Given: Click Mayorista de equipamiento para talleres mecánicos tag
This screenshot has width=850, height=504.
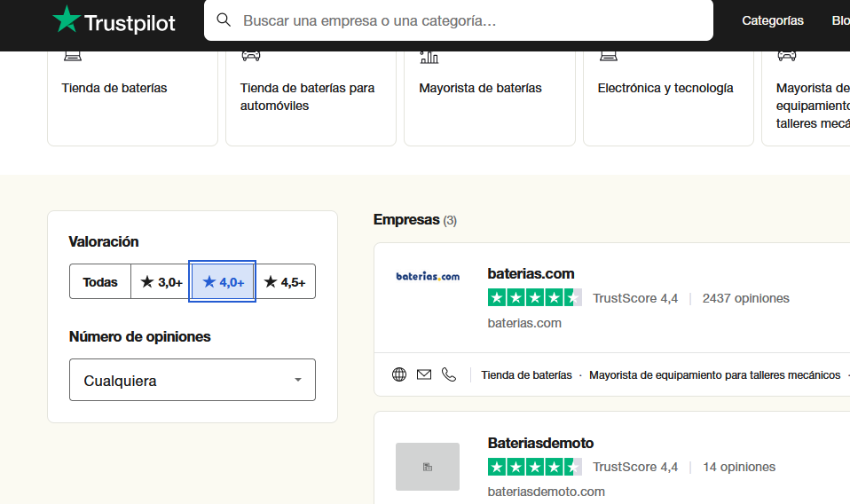Looking at the screenshot, I should (x=714, y=375).
